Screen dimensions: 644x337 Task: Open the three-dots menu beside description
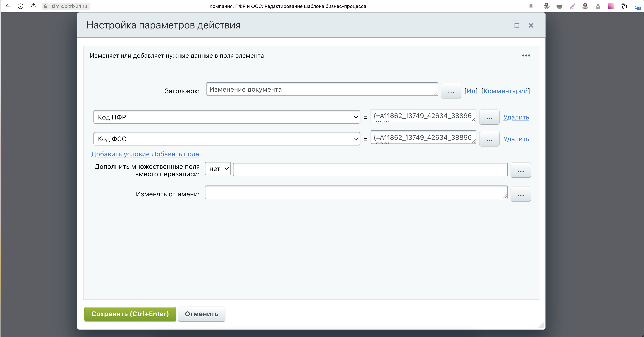(526, 55)
